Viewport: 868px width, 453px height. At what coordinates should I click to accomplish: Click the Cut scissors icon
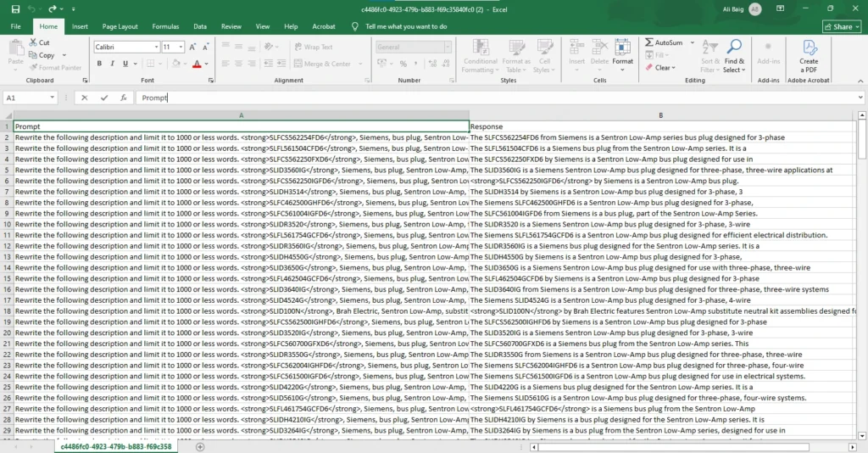tap(33, 42)
